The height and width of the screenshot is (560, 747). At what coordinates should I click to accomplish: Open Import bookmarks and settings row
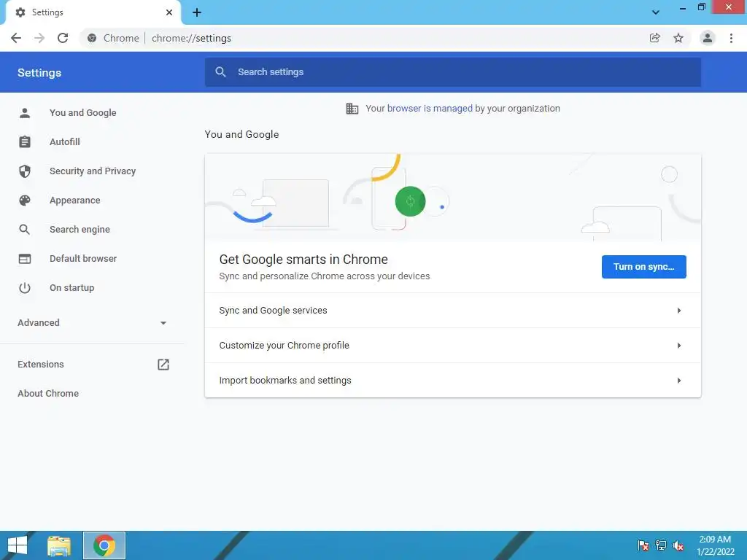tap(452, 381)
